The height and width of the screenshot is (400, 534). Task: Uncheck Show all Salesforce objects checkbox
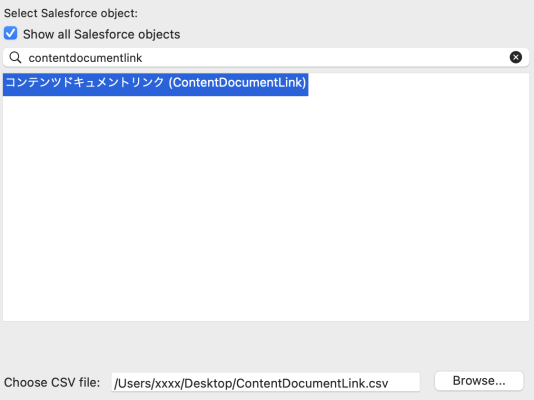(x=11, y=33)
